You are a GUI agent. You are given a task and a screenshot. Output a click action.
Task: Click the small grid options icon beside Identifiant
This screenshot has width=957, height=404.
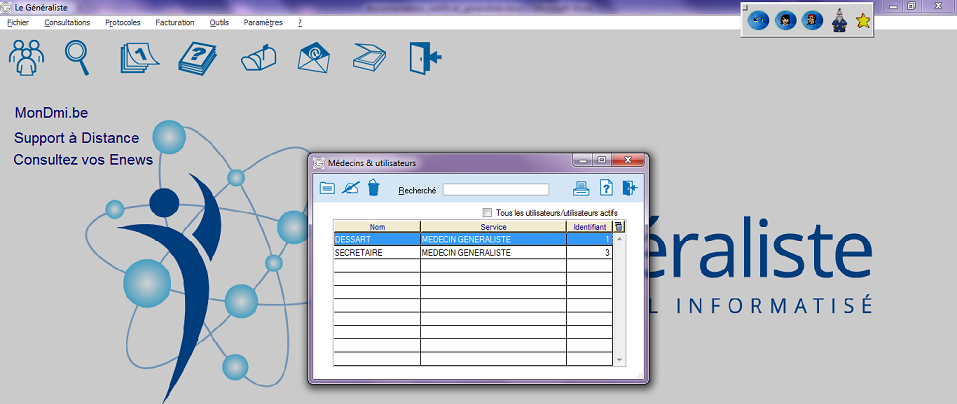click(619, 227)
